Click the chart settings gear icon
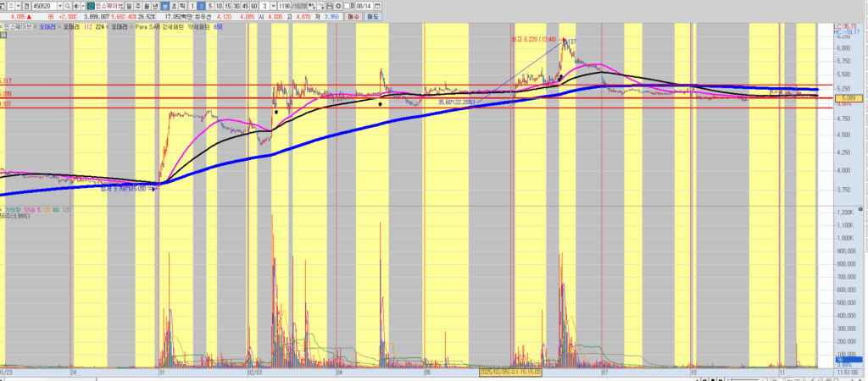868x381 pixels. (x=338, y=6)
